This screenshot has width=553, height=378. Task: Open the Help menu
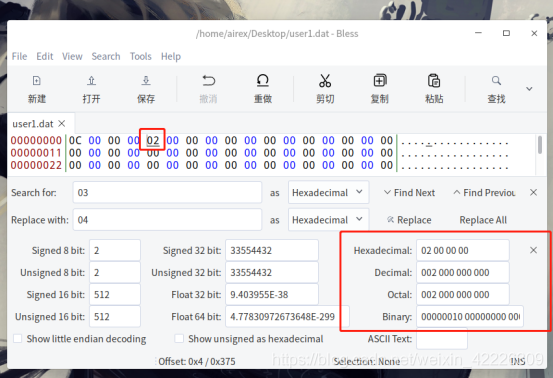171,56
